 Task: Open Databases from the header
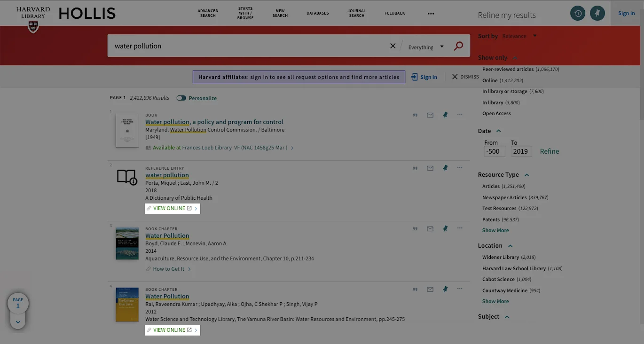coord(318,13)
